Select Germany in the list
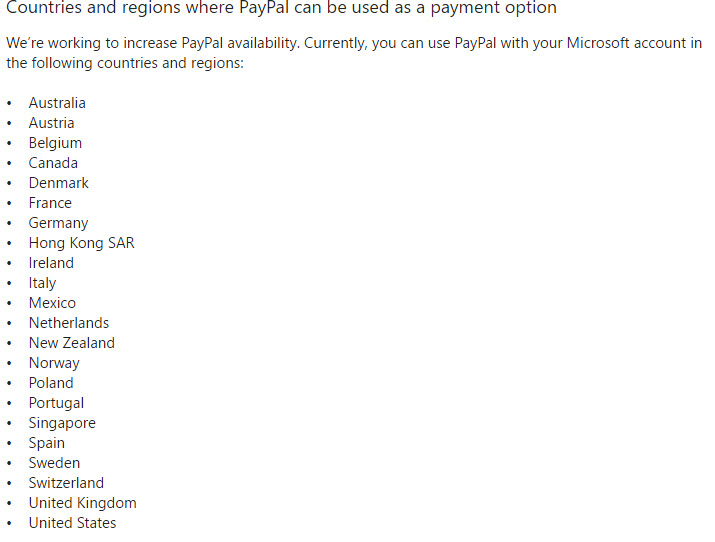Viewport: 715px width, 542px height. point(58,223)
